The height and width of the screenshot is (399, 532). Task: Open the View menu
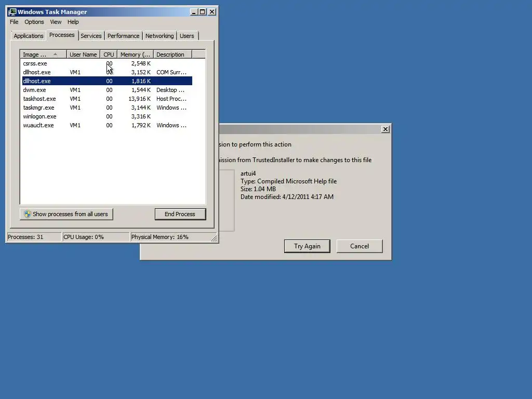pyautogui.click(x=56, y=22)
